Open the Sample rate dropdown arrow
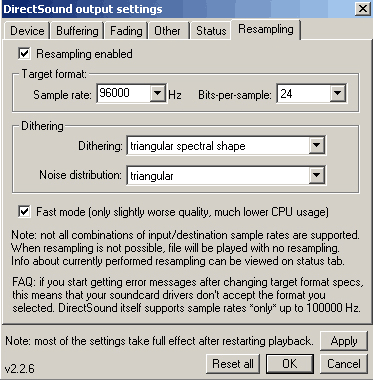 tap(157, 93)
